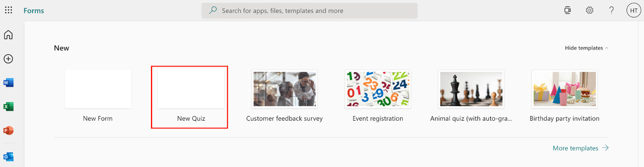Create a New Quiz
The image size is (644, 167).
191,90
